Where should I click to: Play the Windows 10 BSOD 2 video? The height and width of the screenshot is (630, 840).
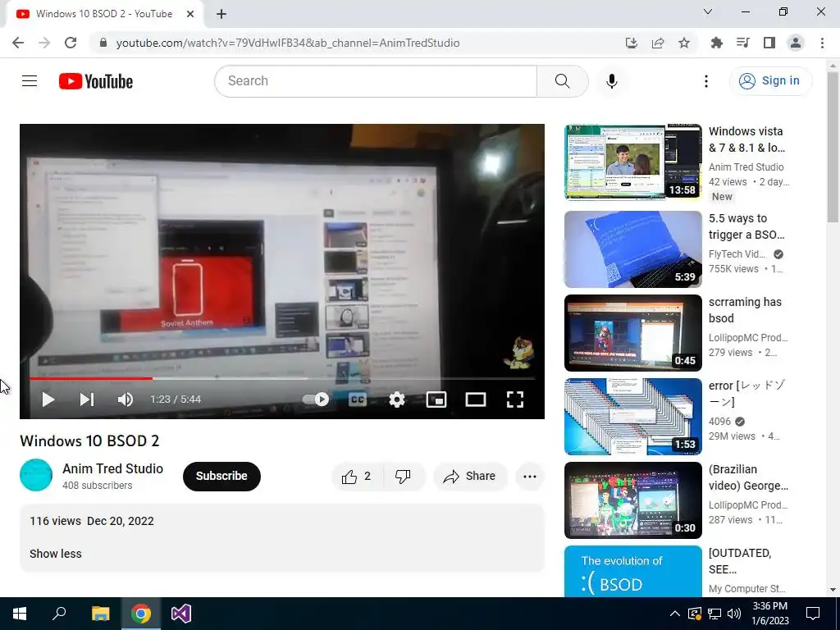48,399
